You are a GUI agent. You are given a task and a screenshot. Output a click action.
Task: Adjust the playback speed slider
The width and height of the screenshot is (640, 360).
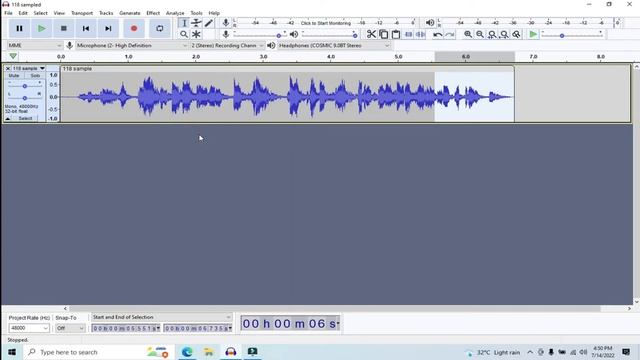[x=562, y=36]
